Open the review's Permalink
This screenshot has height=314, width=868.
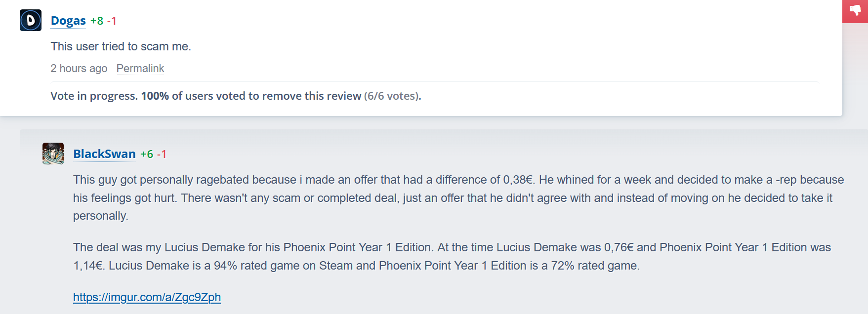click(140, 69)
